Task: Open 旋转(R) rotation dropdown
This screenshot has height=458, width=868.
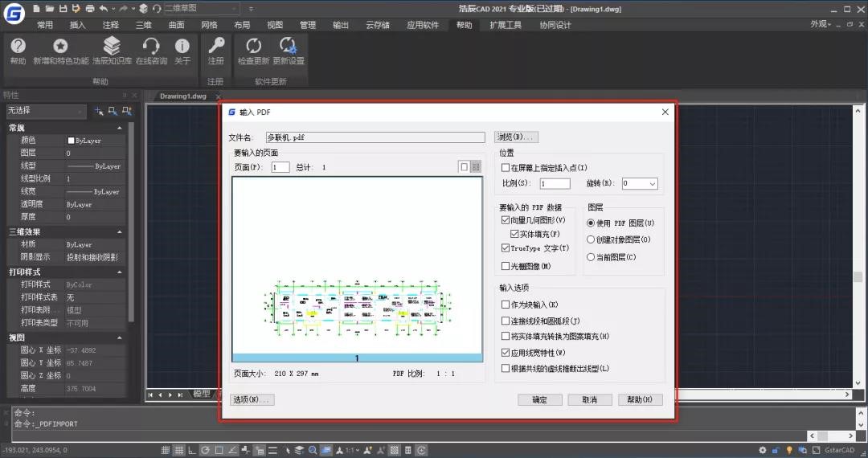Action: click(640, 184)
